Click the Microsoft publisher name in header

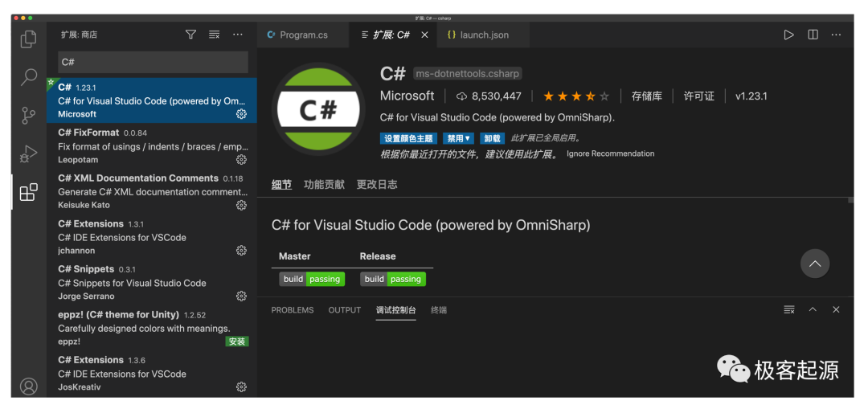[x=407, y=96]
